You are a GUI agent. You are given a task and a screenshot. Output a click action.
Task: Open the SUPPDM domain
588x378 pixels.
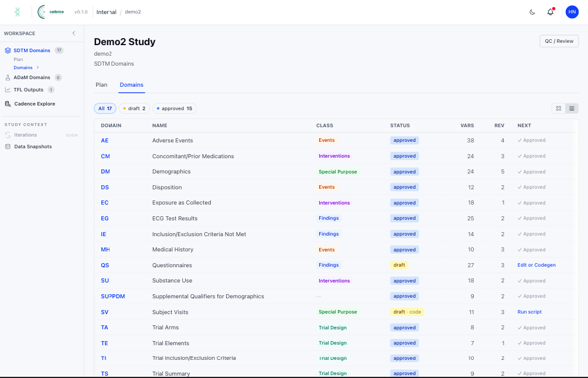113,297
